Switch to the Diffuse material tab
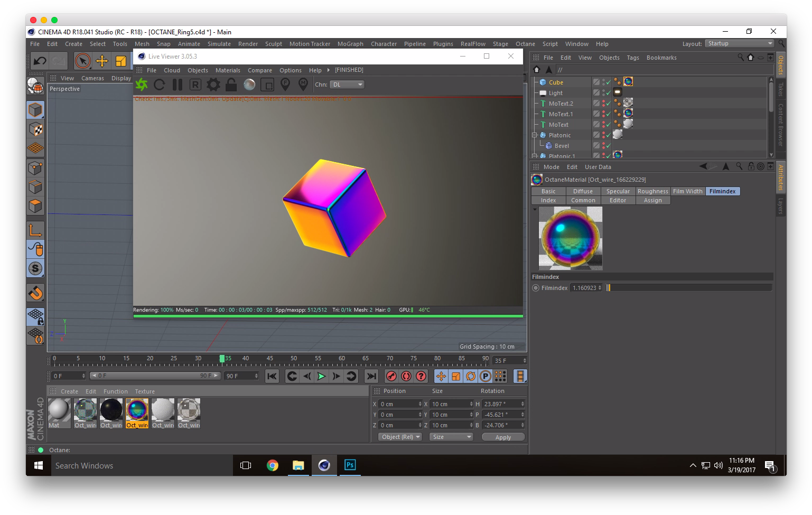 pos(583,191)
